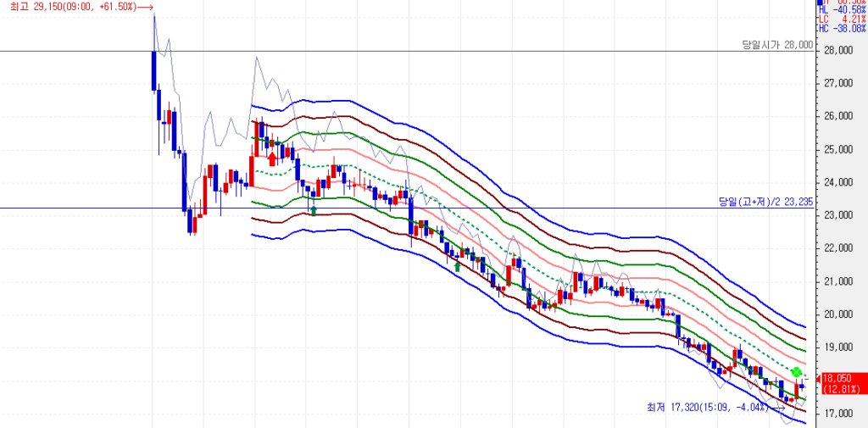Click the HL -40.58% indicator text
868x428 pixels.
pyautogui.click(x=842, y=9)
